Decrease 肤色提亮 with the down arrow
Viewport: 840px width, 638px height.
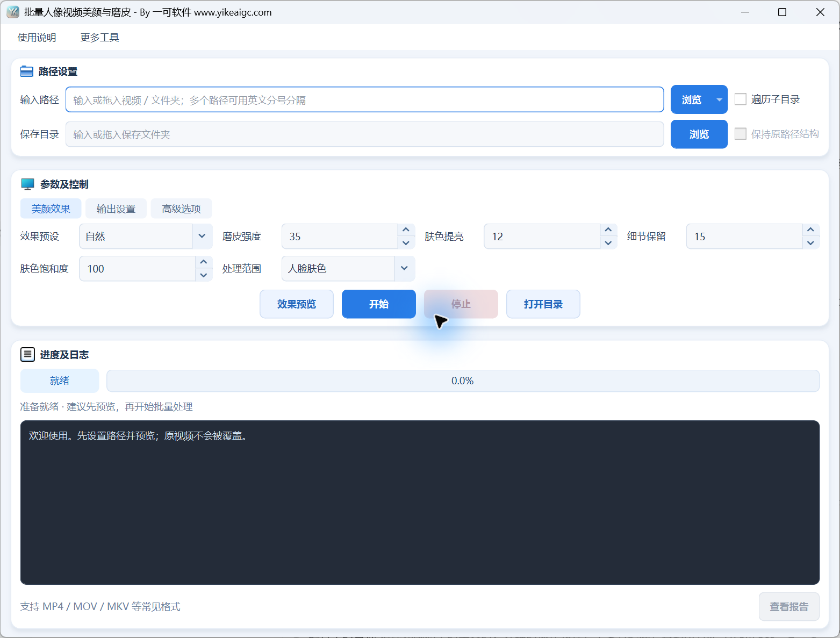click(x=608, y=243)
